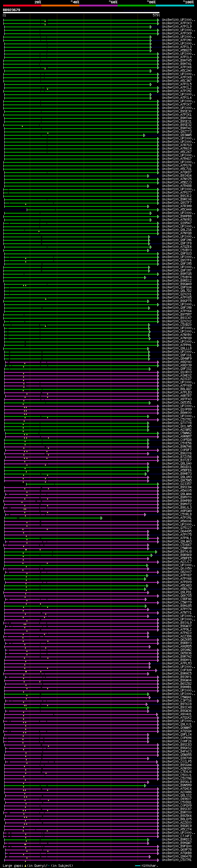
Task: Select the UniRef100_A7PIM2 label
Action: tap(177, 91)
